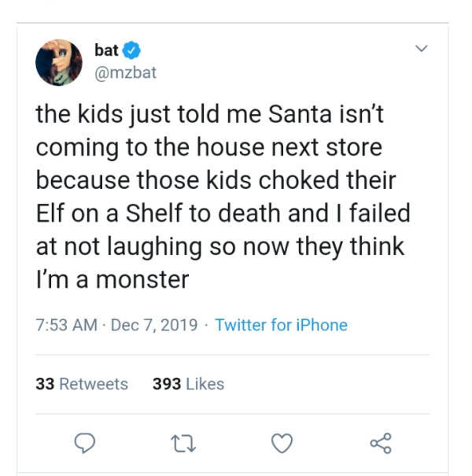Like the tweet with the heart icon
Viewport: 472px width, 476px height.
pos(280,444)
